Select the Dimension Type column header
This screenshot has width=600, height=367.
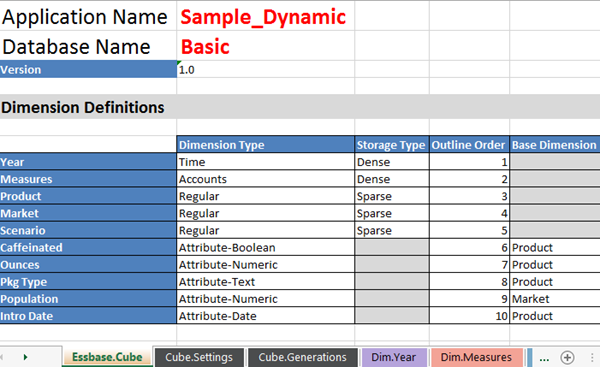[266, 145]
